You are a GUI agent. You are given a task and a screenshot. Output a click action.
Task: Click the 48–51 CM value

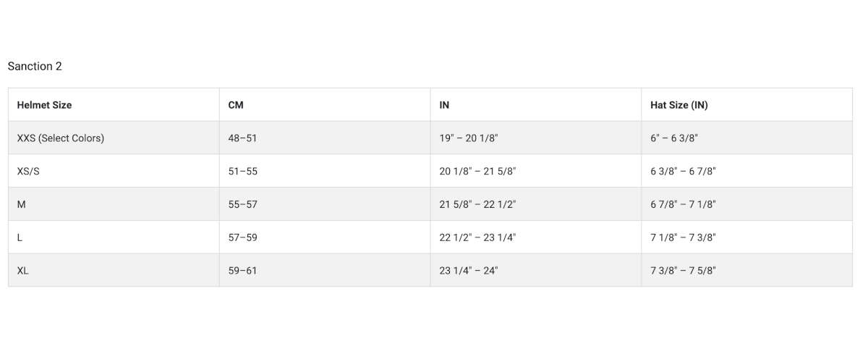click(x=242, y=138)
